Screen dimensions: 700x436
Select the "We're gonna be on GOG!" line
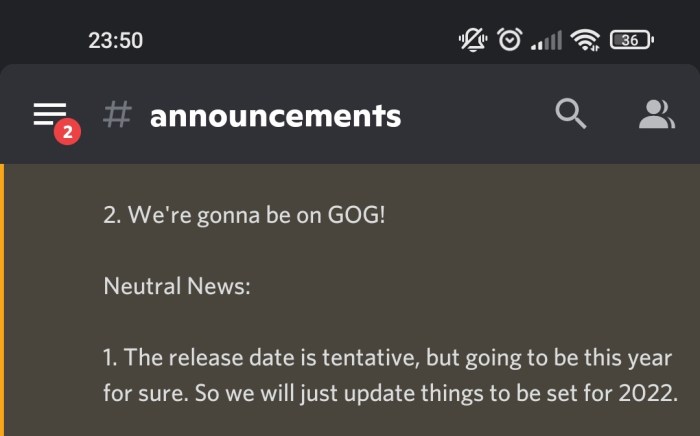(243, 215)
